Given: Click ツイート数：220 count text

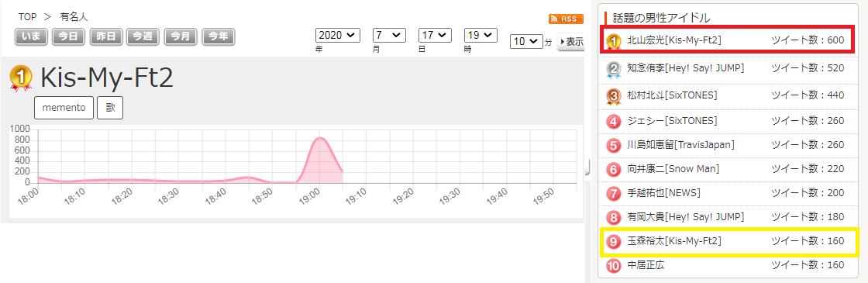Looking at the screenshot, I should (808, 169).
